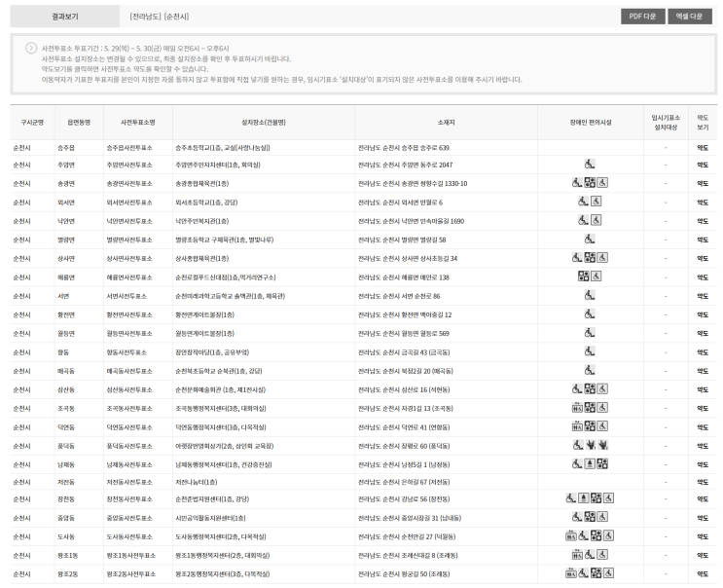Image resolution: width=723 pixels, height=588 pixels.
Task: Click the 엑셀 다운 export button
Action: pos(689,17)
